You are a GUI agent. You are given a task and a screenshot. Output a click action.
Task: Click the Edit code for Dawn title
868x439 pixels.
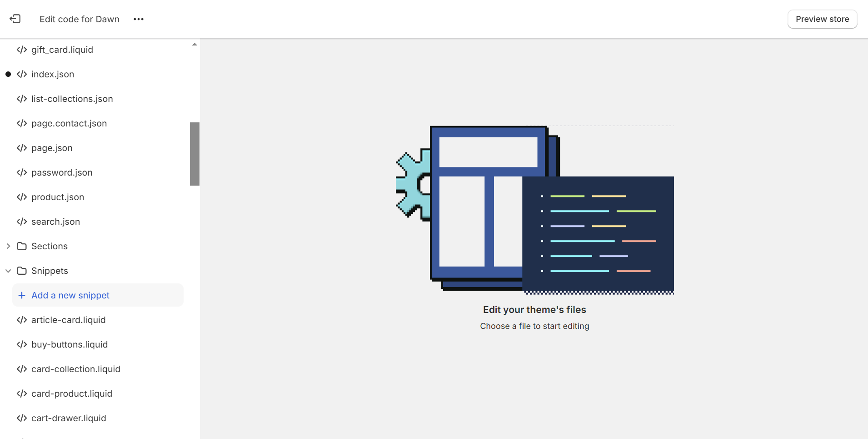pyautogui.click(x=80, y=19)
